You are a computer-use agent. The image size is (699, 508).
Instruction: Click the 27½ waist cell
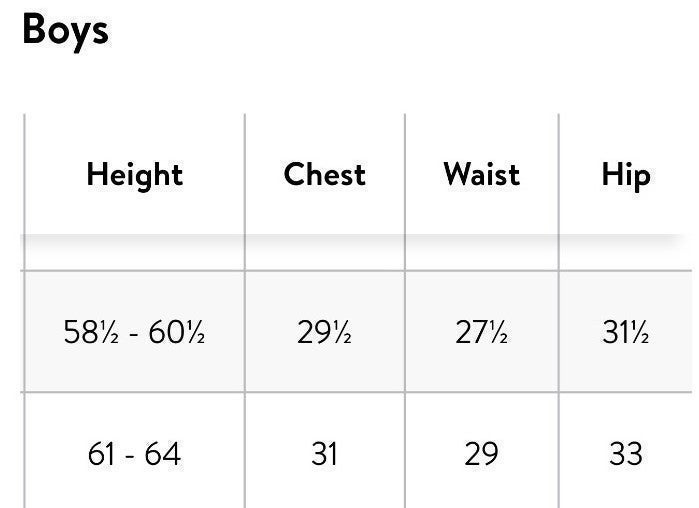[x=481, y=332]
